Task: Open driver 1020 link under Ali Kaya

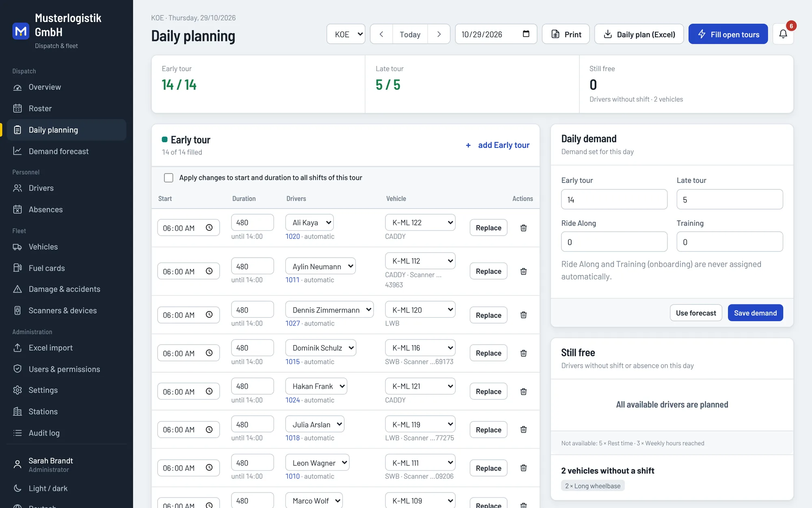Action: click(292, 236)
